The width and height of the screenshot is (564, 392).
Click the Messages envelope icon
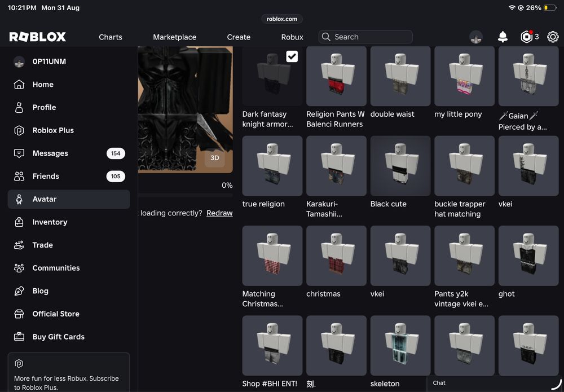click(19, 153)
